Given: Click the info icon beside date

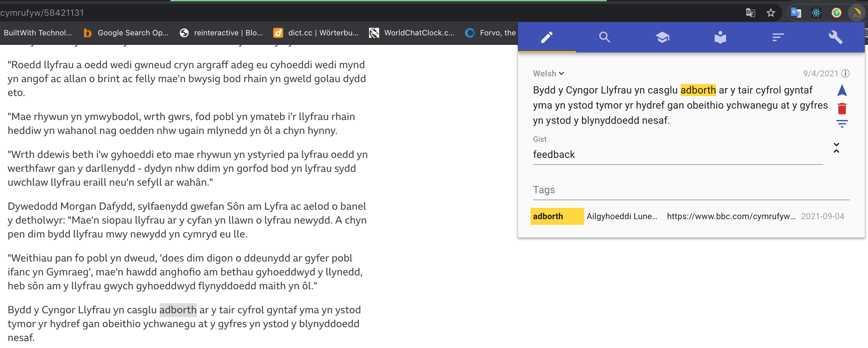Looking at the screenshot, I should [x=845, y=74].
